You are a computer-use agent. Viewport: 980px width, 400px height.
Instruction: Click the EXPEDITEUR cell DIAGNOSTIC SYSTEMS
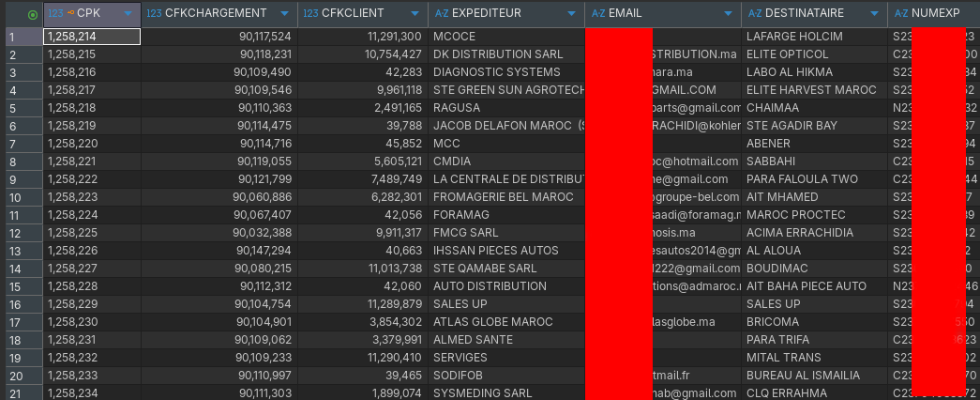coord(506,72)
